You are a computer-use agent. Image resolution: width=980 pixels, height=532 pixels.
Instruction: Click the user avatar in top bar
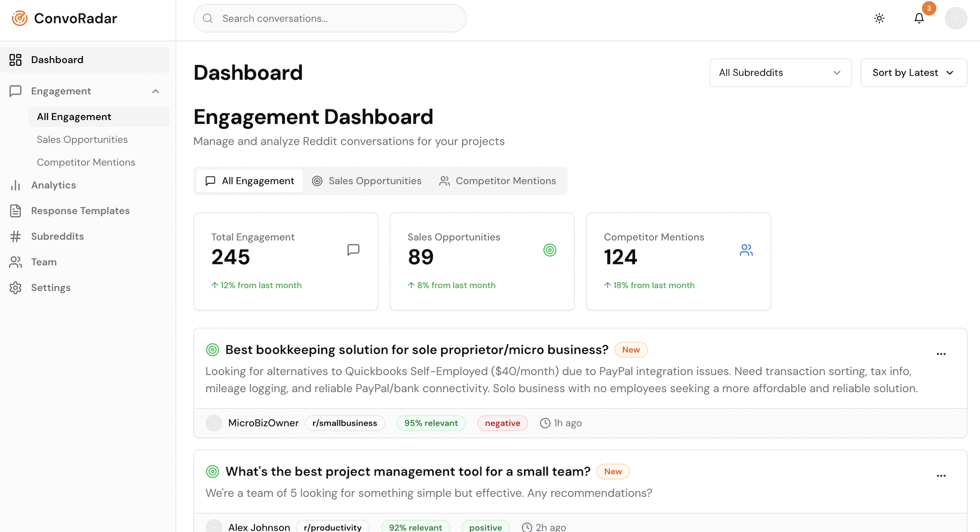pos(956,18)
